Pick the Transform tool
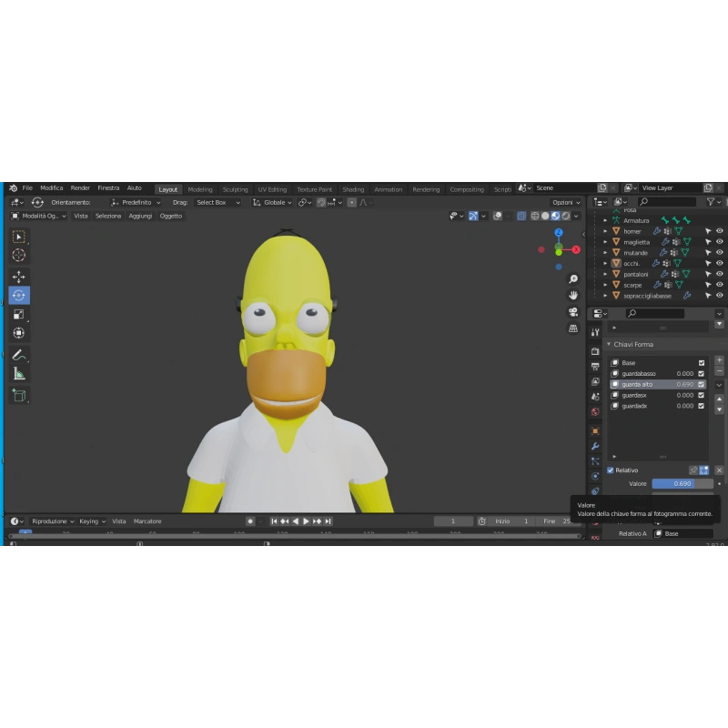The height and width of the screenshot is (728, 728). (x=18, y=333)
